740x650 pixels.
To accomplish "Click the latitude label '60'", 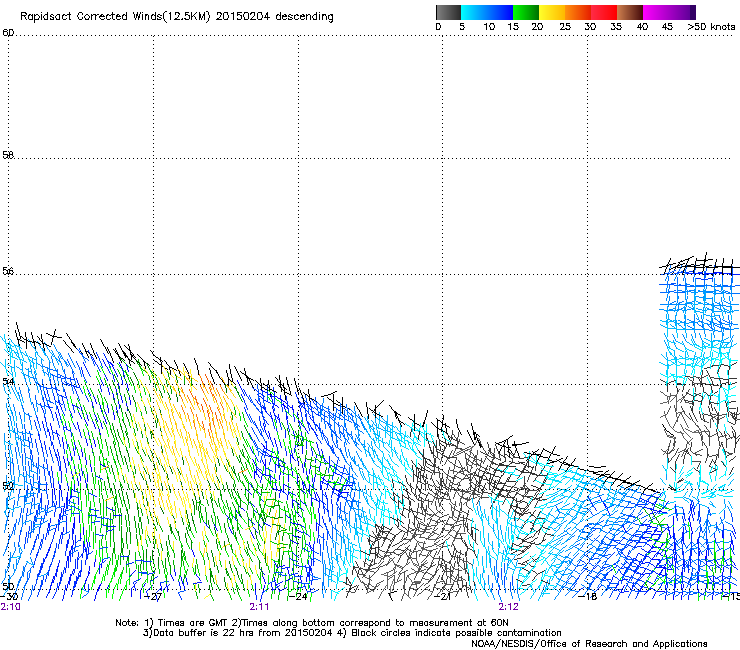I will tap(8, 33).
